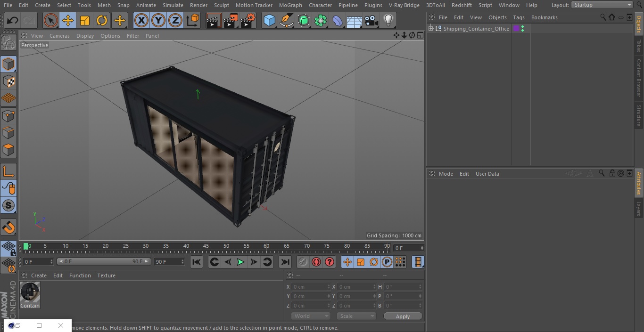
Task: Open the MoGraph menu
Action: coord(290,5)
